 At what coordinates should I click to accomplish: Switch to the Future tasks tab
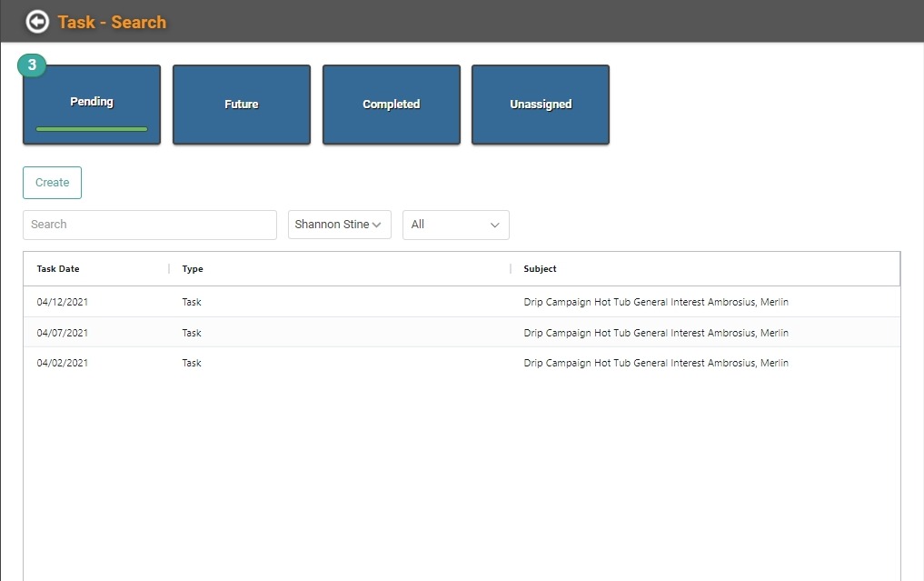click(x=242, y=105)
